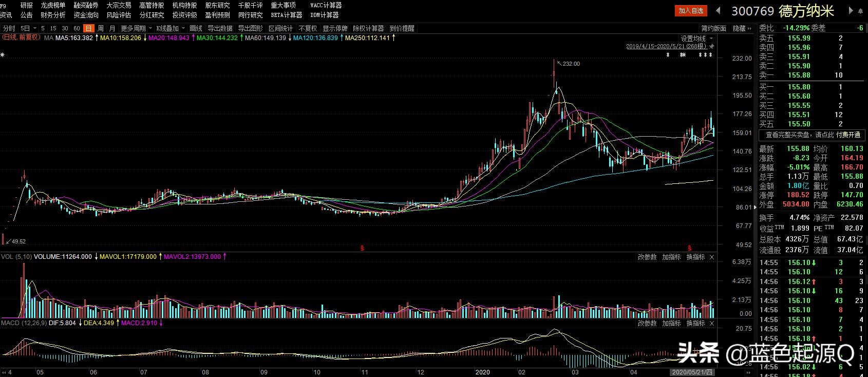
Task: Click 导出图形 export chart
Action: click(250, 28)
